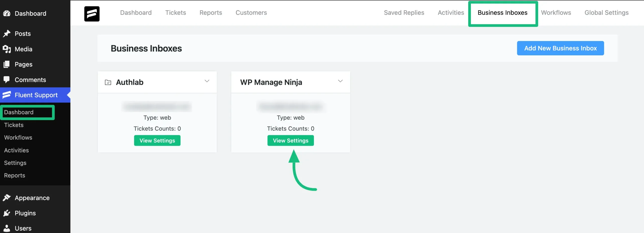Screen dimensions: 644x233
Task: Click WP Manage Ninja's 'Type: web' text
Action: tap(291, 118)
